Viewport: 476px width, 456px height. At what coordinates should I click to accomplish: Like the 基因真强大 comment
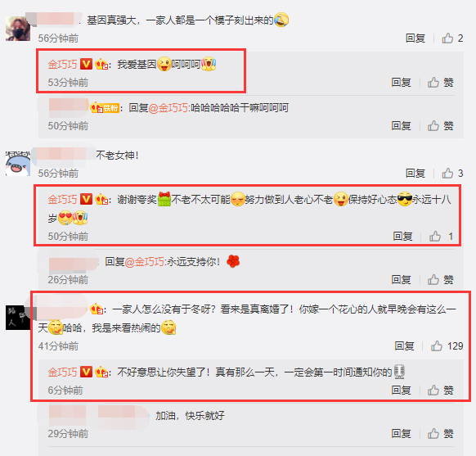(x=452, y=38)
